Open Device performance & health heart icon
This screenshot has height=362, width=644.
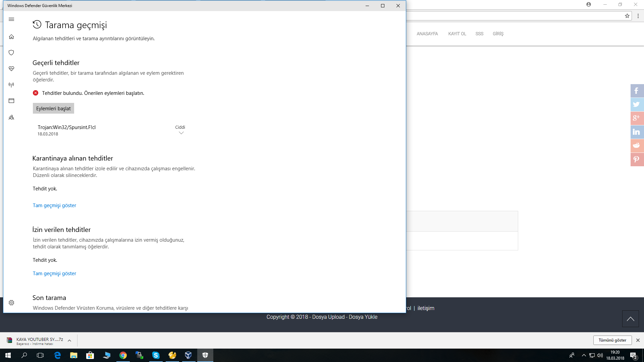click(x=11, y=69)
